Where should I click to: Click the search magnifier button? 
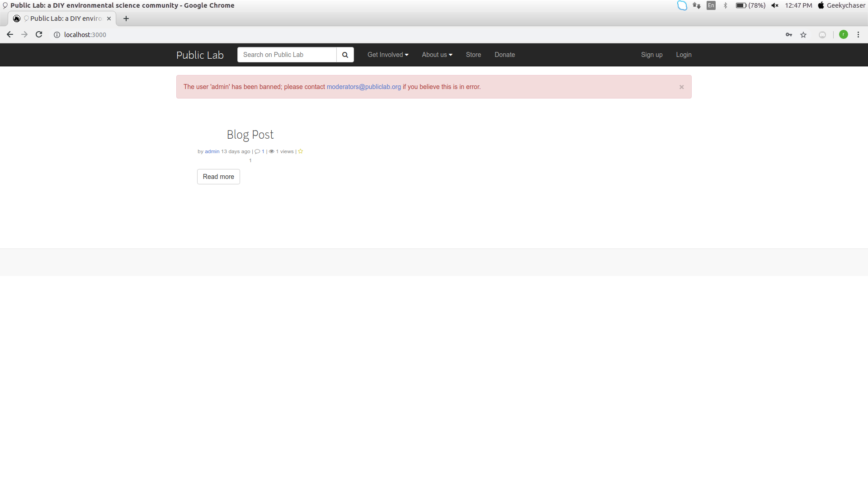coord(345,55)
